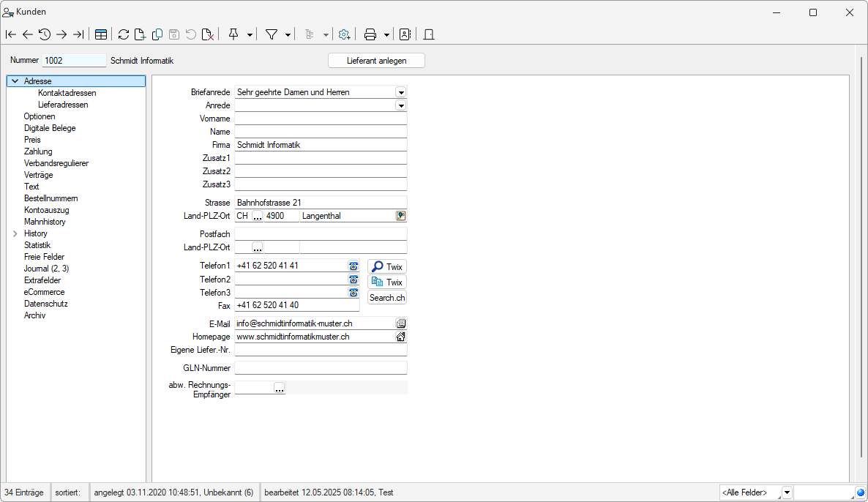The height and width of the screenshot is (502, 868).
Task: Open country lookup next to CH
Action: [x=258, y=217]
